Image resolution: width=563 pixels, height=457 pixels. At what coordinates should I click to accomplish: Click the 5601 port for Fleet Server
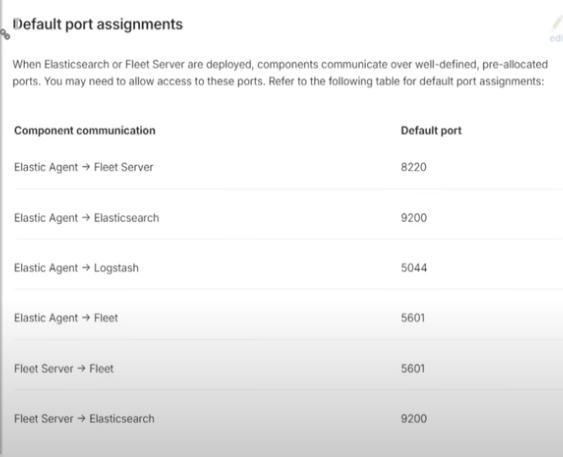coord(413,368)
